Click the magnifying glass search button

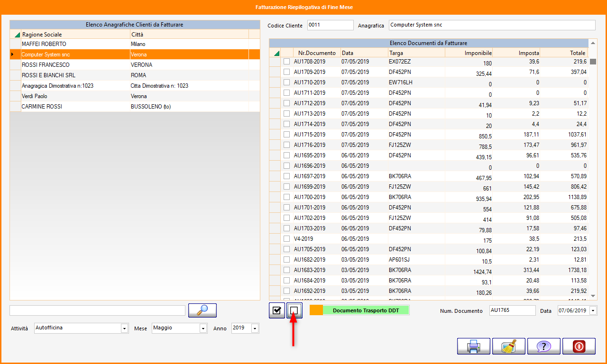tap(202, 310)
